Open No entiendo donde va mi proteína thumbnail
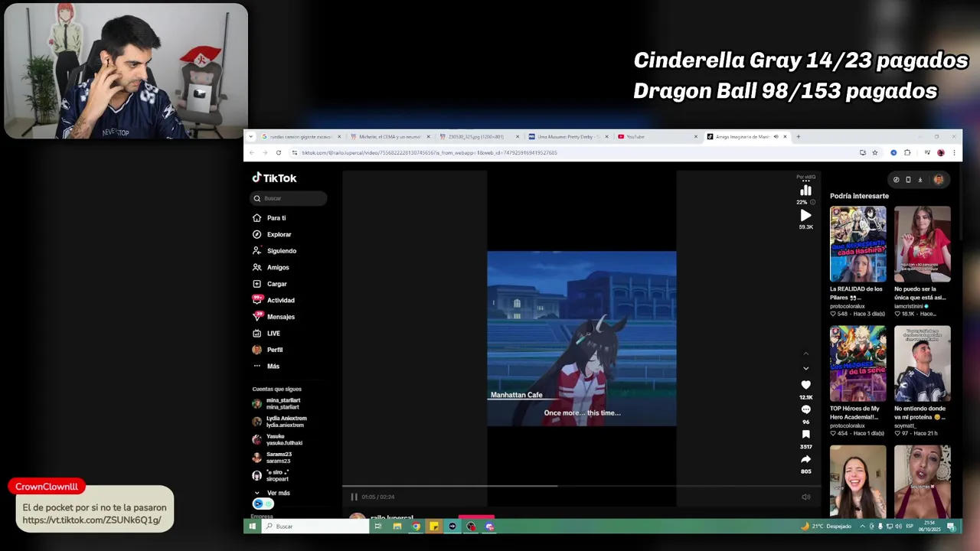The width and height of the screenshot is (980, 551). pyautogui.click(x=923, y=364)
